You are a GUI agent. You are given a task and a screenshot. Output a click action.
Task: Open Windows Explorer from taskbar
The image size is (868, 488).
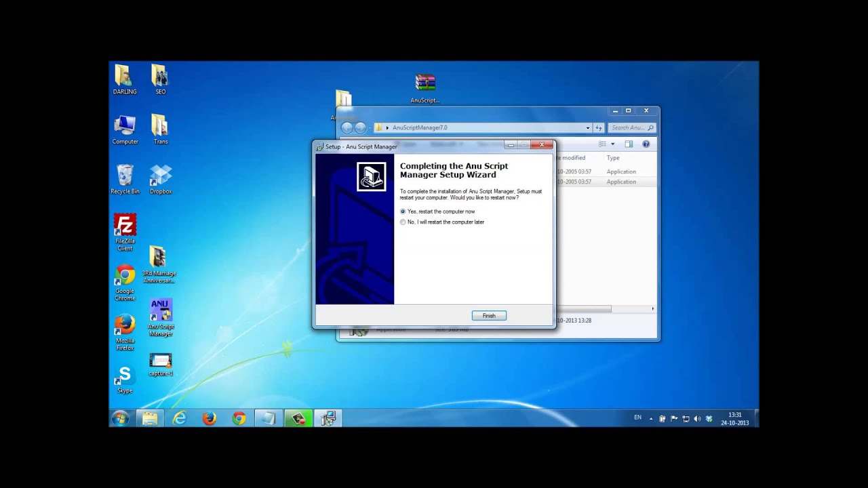click(x=150, y=418)
